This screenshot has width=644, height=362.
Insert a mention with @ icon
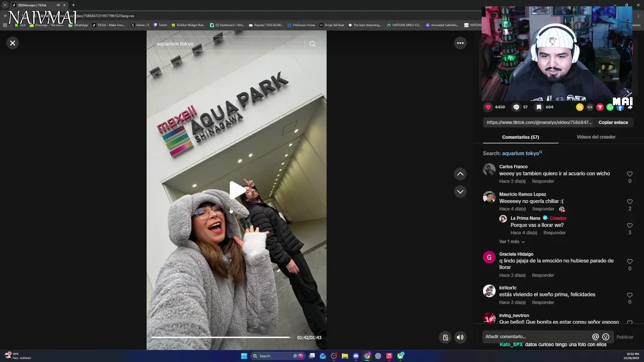pyautogui.click(x=595, y=337)
